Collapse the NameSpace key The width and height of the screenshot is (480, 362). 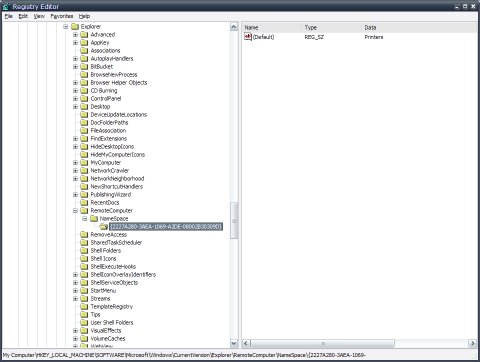tap(85, 219)
